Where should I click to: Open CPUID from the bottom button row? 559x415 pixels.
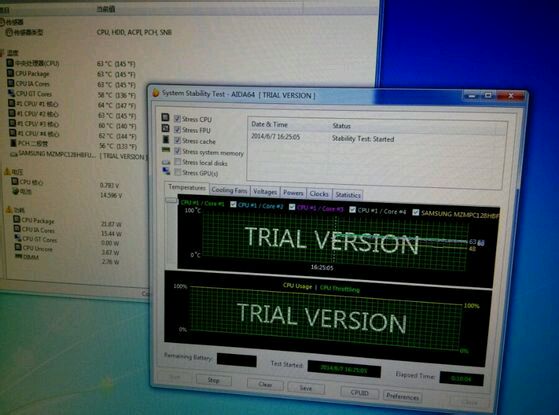pos(359,393)
